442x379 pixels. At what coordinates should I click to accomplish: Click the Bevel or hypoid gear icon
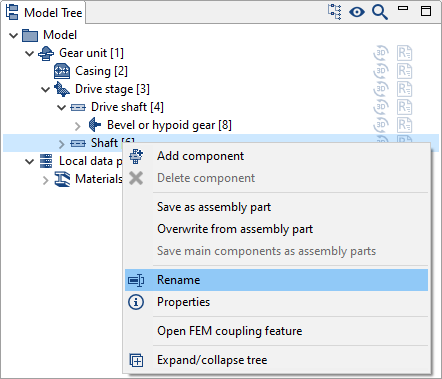tap(95, 125)
